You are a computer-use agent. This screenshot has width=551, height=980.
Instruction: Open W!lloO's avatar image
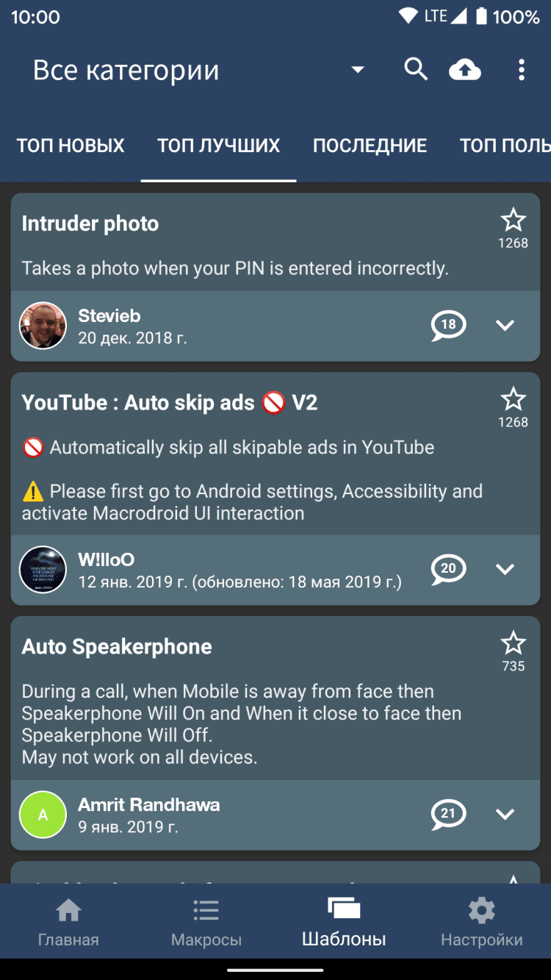(43, 570)
